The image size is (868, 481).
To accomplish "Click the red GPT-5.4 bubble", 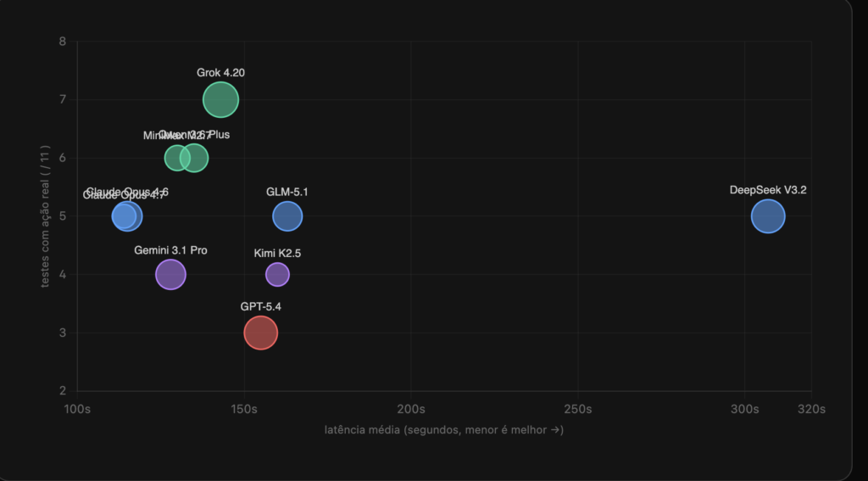I will (x=260, y=333).
